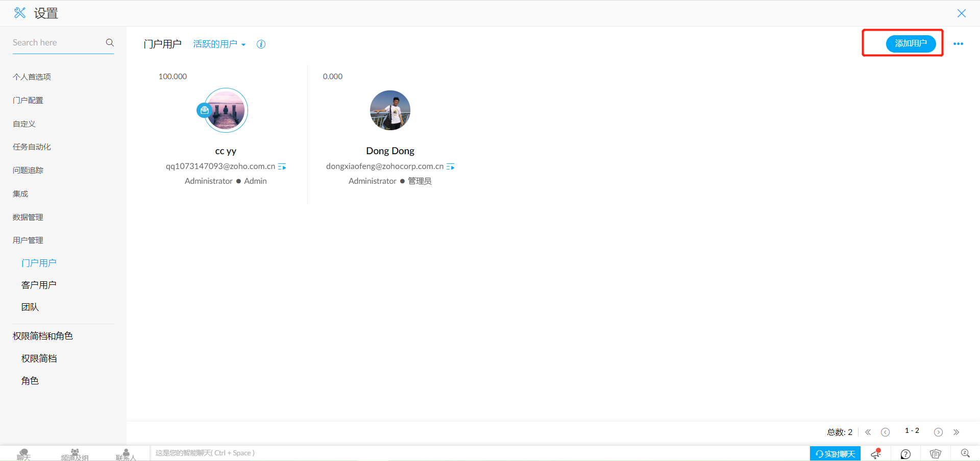980x461 pixels.
Task: Click the portal badge on cc yy avatar
Action: point(204,110)
